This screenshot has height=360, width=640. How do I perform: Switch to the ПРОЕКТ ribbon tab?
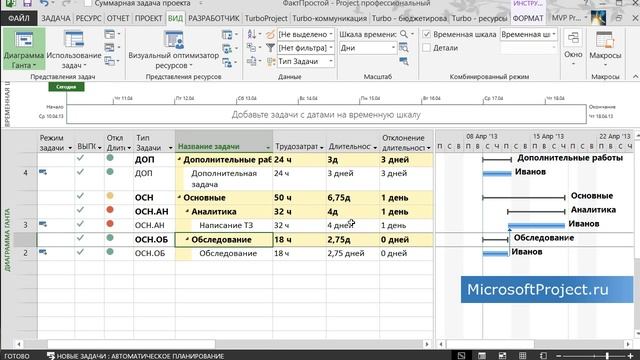point(149,18)
